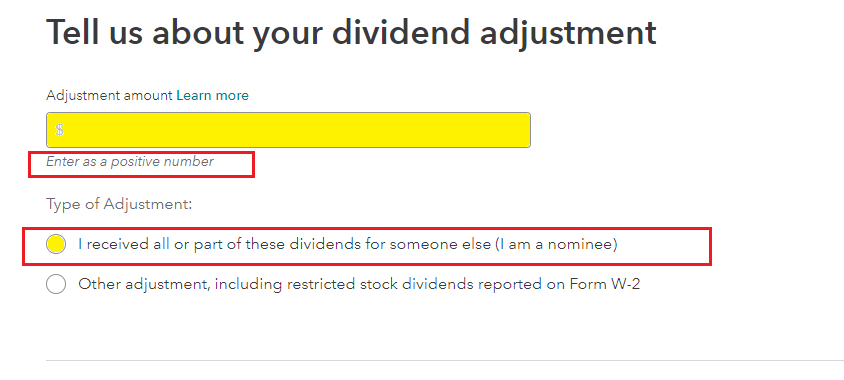Click the word 'adjustment' in the page heading
Image resolution: width=844 pixels, height=380 pixels.
[567, 32]
